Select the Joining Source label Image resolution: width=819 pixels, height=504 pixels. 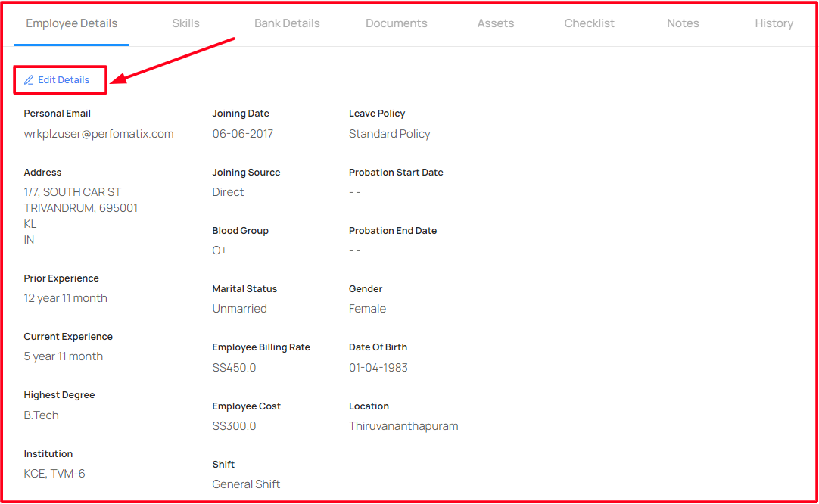pos(246,173)
